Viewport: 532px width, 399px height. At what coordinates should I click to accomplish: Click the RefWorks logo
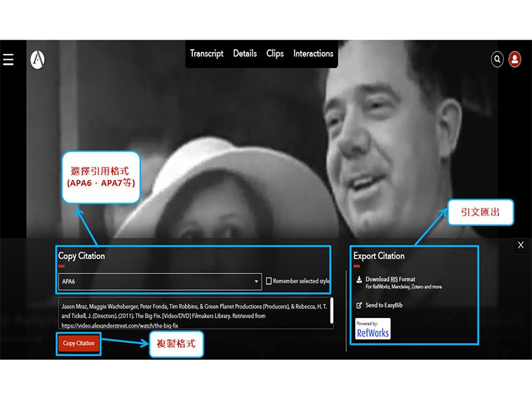click(x=373, y=329)
